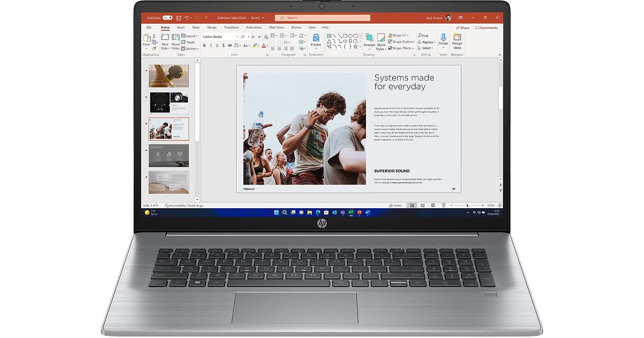Click Find in the Editing group
The width and height of the screenshot is (644, 338).
(424, 36)
